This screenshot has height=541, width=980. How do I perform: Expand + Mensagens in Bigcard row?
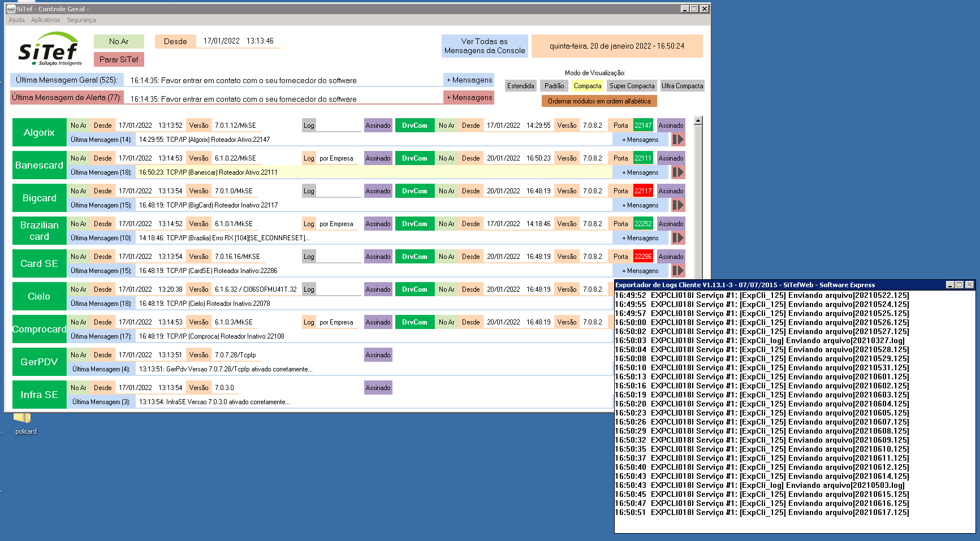(x=640, y=205)
